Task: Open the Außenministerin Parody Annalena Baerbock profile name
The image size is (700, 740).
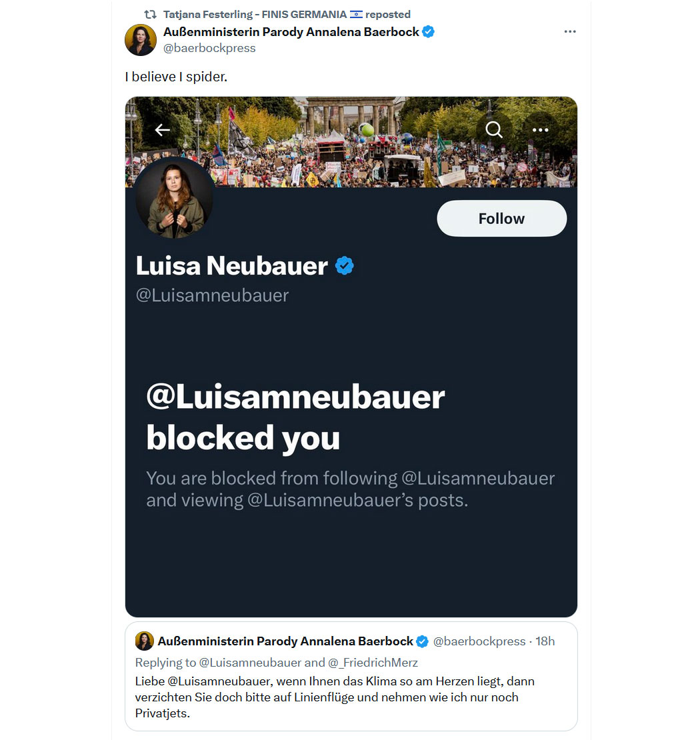Action: click(291, 32)
